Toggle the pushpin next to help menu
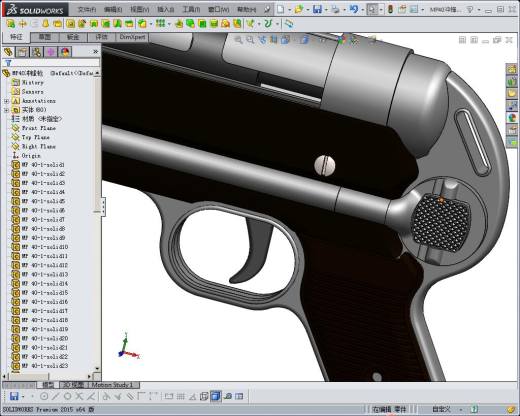This screenshot has width=520, height=416. (x=267, y=9)
